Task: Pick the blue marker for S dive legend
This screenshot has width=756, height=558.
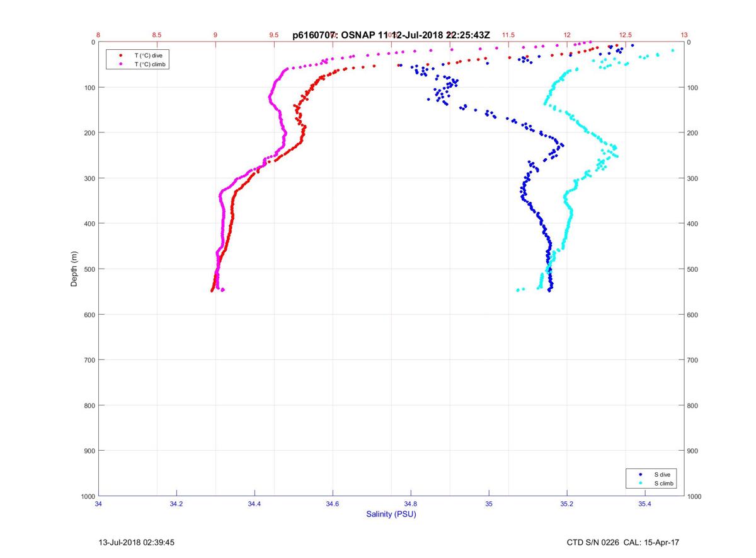Action: pos(641,474)
